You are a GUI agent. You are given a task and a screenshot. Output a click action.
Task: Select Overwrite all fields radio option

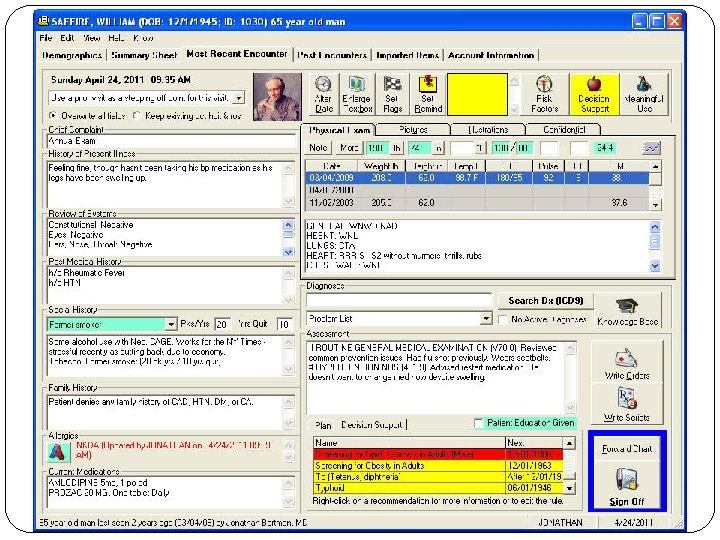click(53, 115)
